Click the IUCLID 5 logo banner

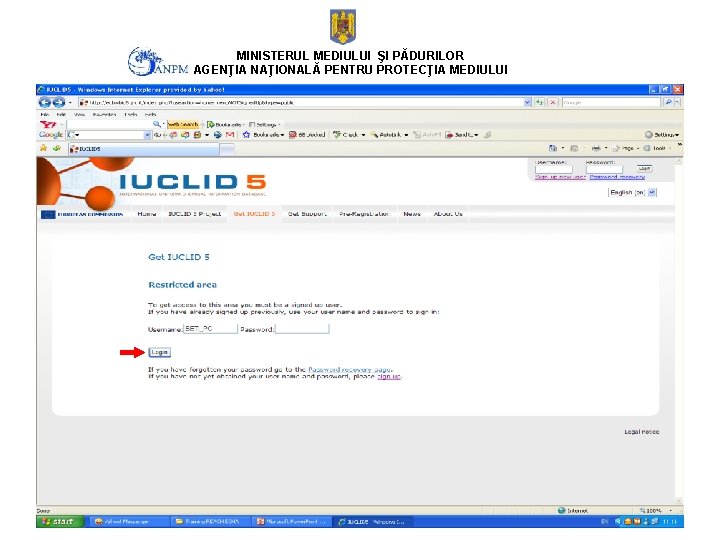[193, 183]
